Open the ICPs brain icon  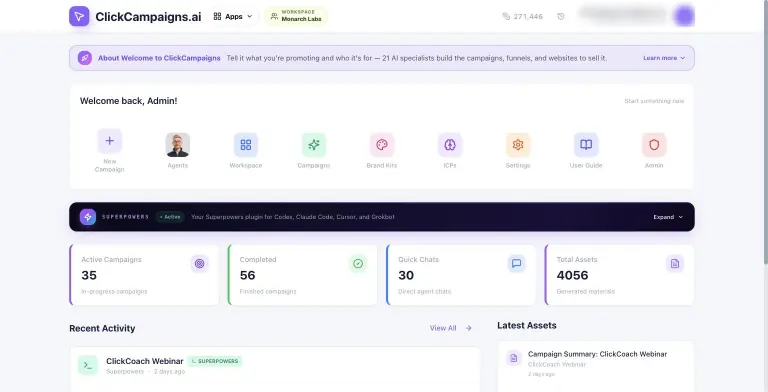(x=450, y=145)
